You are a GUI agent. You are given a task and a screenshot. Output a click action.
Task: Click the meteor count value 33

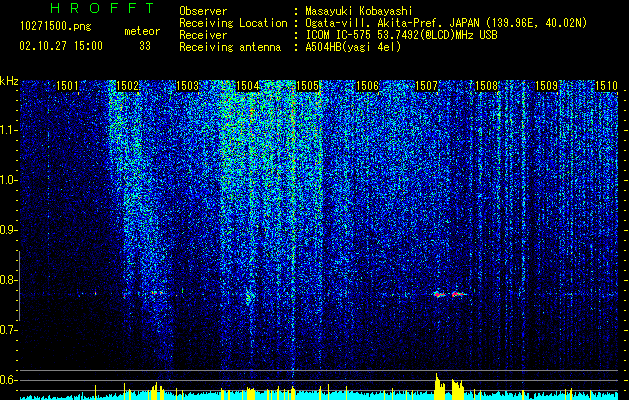click(145, 46)
